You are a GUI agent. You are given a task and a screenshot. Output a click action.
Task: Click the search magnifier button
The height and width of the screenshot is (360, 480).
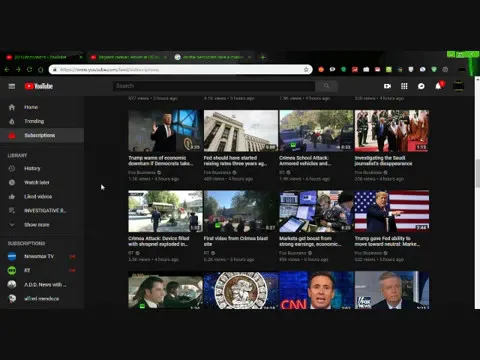(326, 86)
